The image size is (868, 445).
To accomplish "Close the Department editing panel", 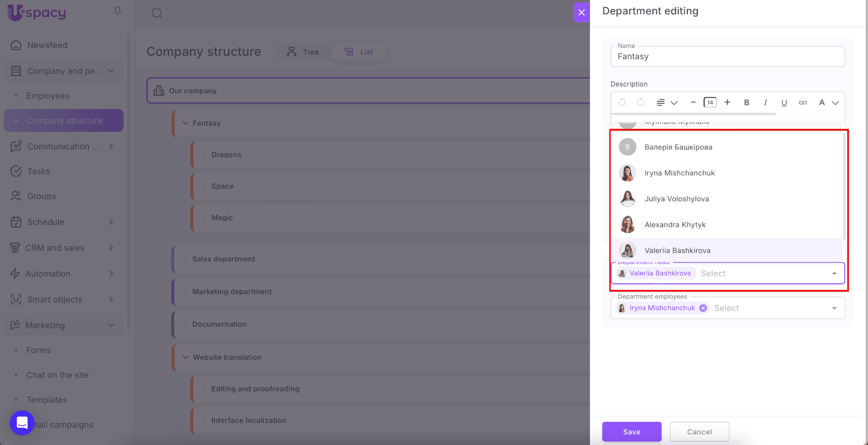I will [581, 12].
